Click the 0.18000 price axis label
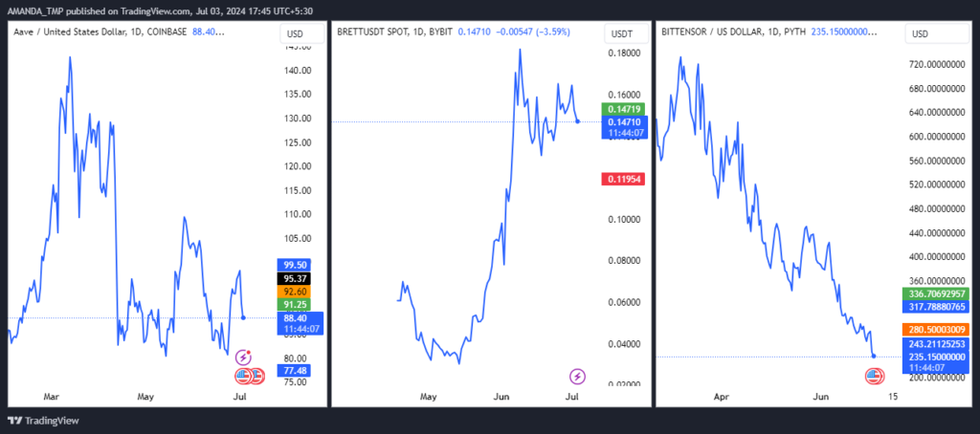The image size is (980, 434). [624, 54]
